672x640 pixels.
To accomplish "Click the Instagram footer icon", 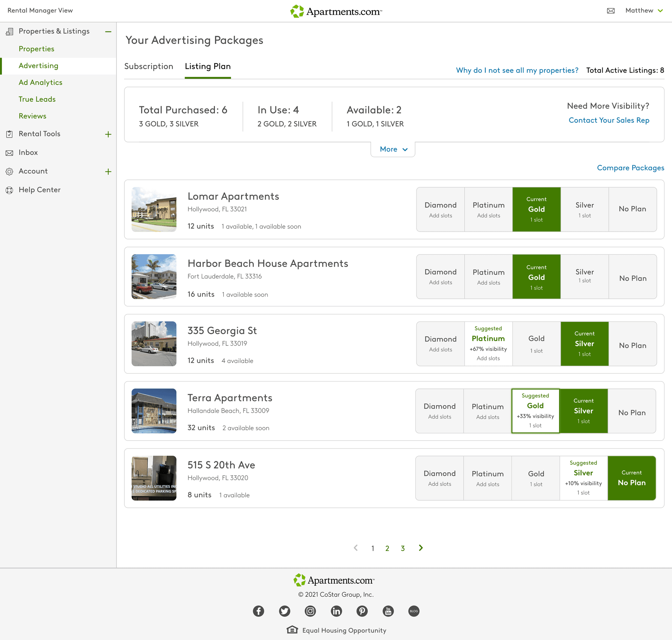I will coord(310,611).
